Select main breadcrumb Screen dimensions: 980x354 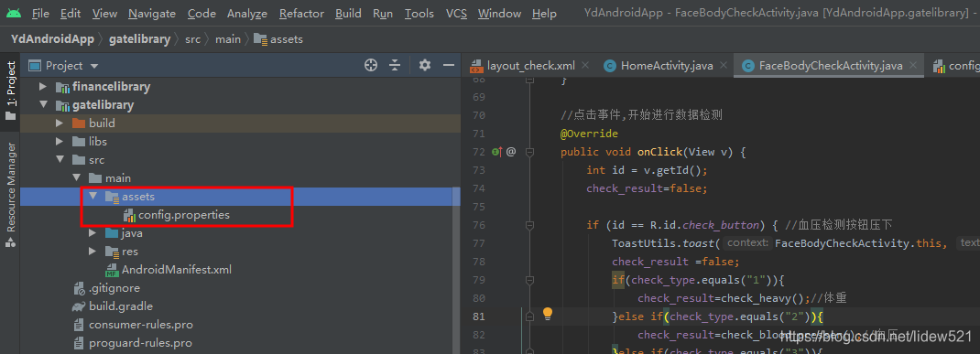227,38
